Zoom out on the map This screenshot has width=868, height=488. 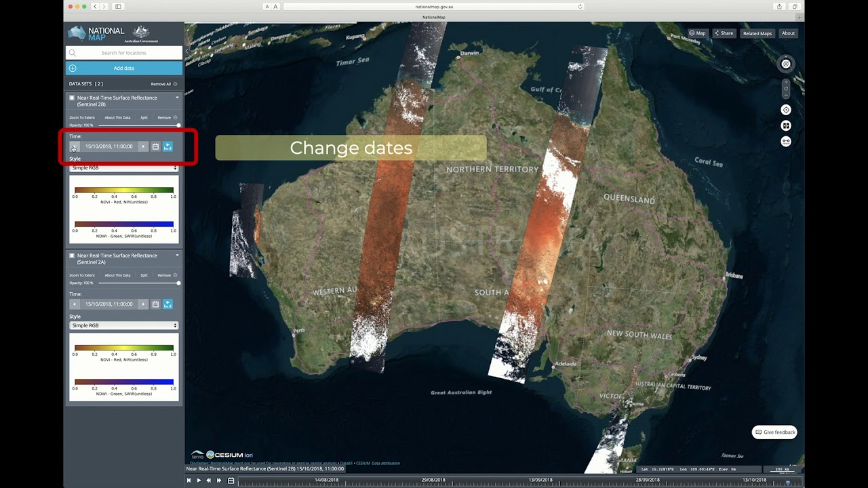point(786,95)
